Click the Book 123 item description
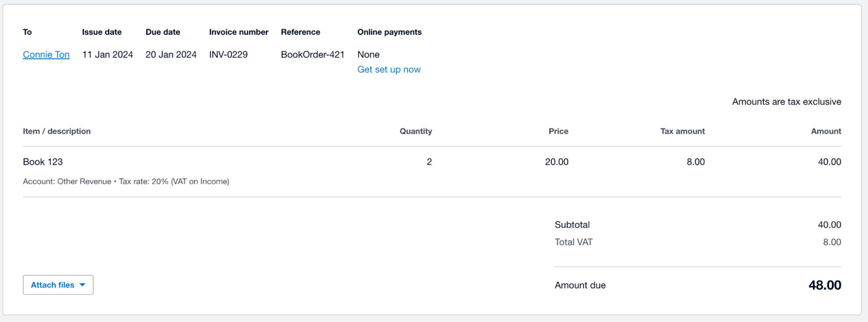The height and width of the screenshot is (322, 868). pyautogui.click(x=43, y=162)
